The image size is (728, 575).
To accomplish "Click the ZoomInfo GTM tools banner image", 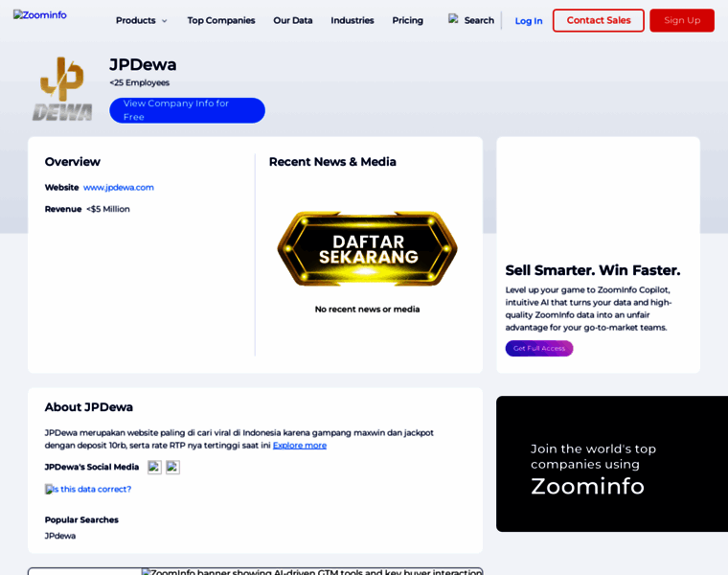I will click(x=312, y=572).
